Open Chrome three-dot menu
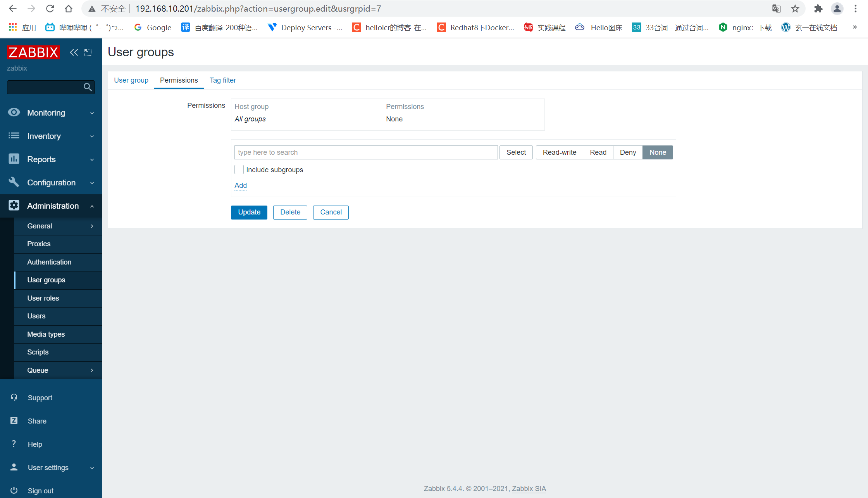Screen dimensions: 868x498 856,9
